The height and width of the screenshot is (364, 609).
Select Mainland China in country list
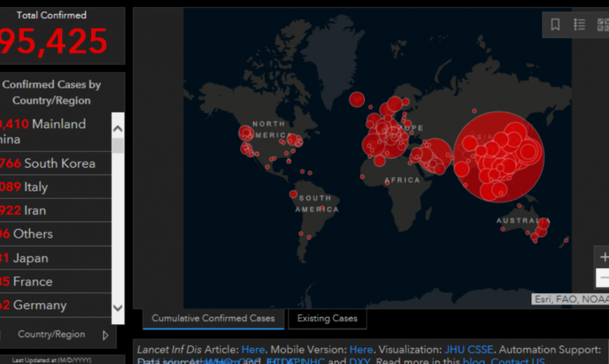click(55, 132)
